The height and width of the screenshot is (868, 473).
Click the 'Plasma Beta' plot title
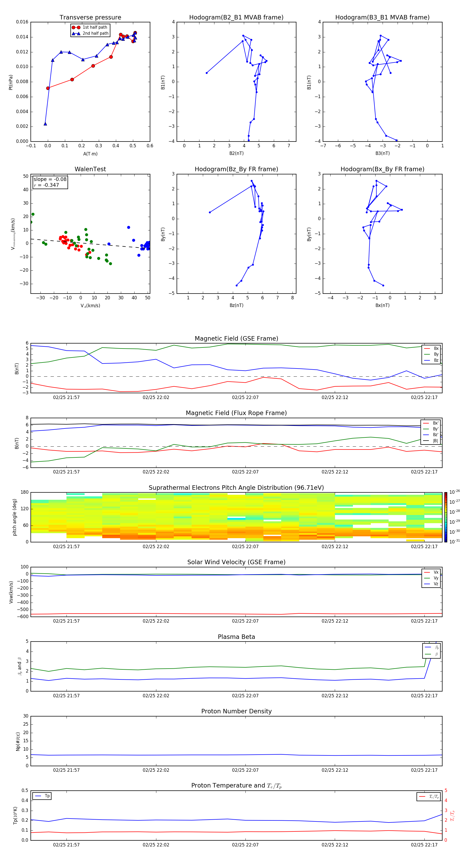(236, 637)
